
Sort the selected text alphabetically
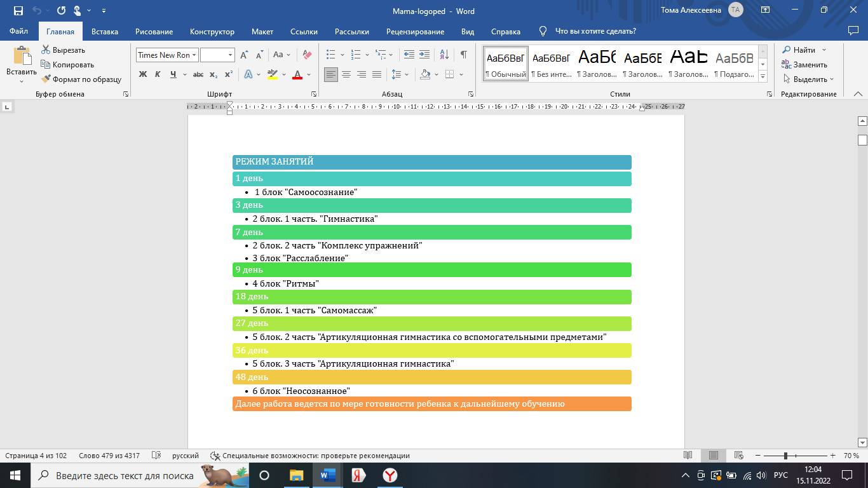pyautogui.click(x=444, y=55)
